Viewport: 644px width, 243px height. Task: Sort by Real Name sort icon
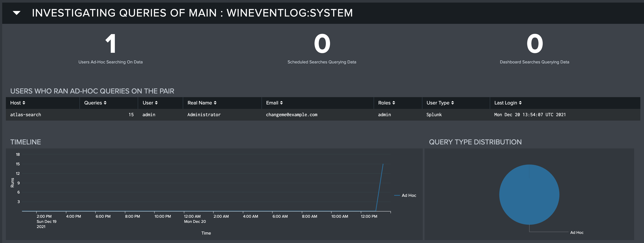[x=215, y=103]
